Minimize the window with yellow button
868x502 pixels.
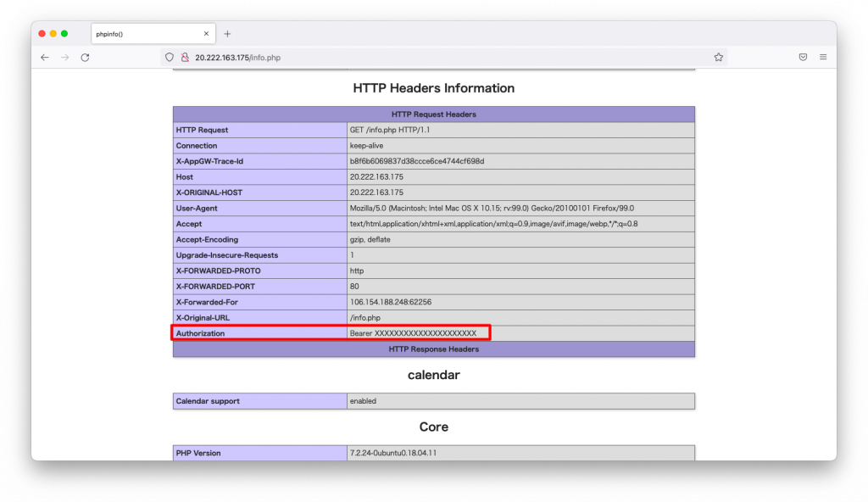click(x=53, y=34)
